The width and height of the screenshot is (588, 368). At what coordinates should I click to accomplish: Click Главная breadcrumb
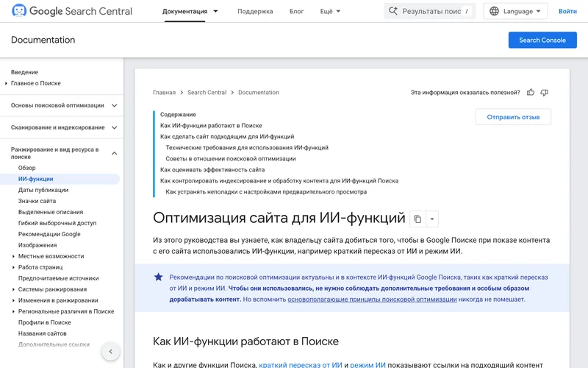[164, 93]
